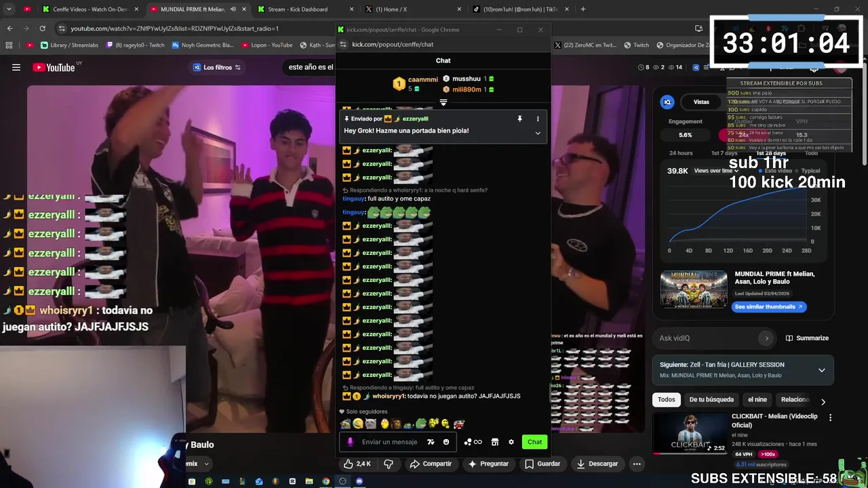Open Noyh Geometric bookmark
Viewport: 868px width, 488px height.
click(202, 45)
